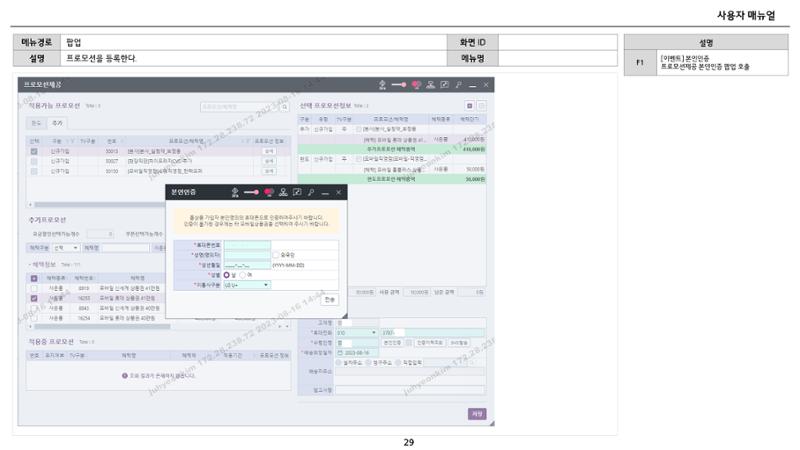
Task: Switch to the 추가 tab
Action: pos(57,123)
